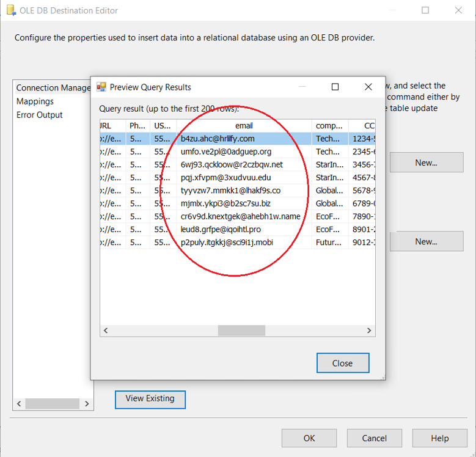Click the upper New... button
Screen dimensions: 476x457
(x=426, y=163)
